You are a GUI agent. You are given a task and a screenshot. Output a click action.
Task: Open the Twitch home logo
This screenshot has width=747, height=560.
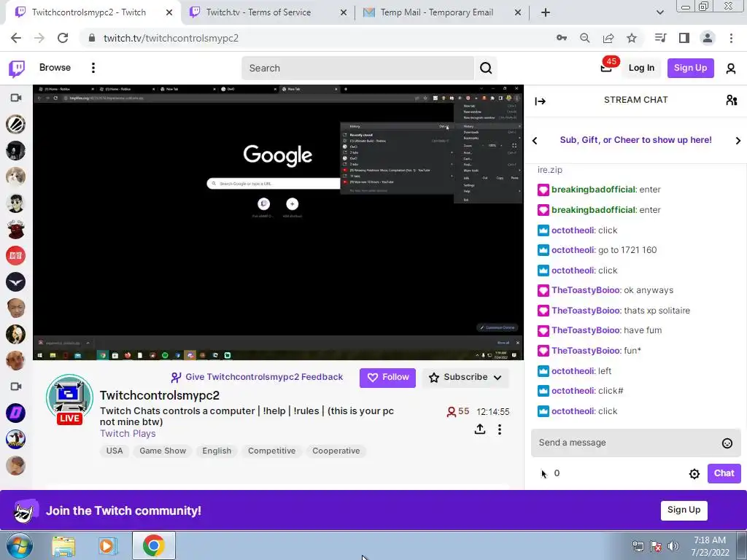[18, 68]
